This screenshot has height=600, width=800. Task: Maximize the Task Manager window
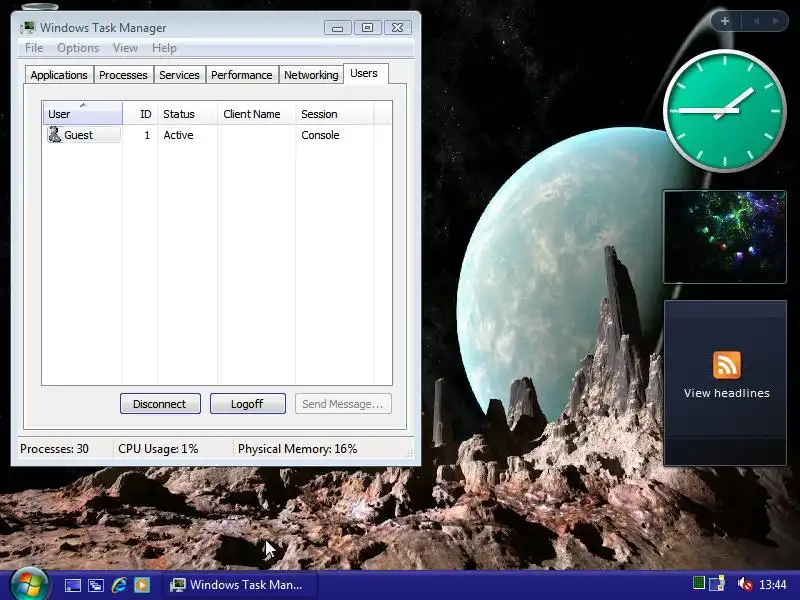coord(367,28)
